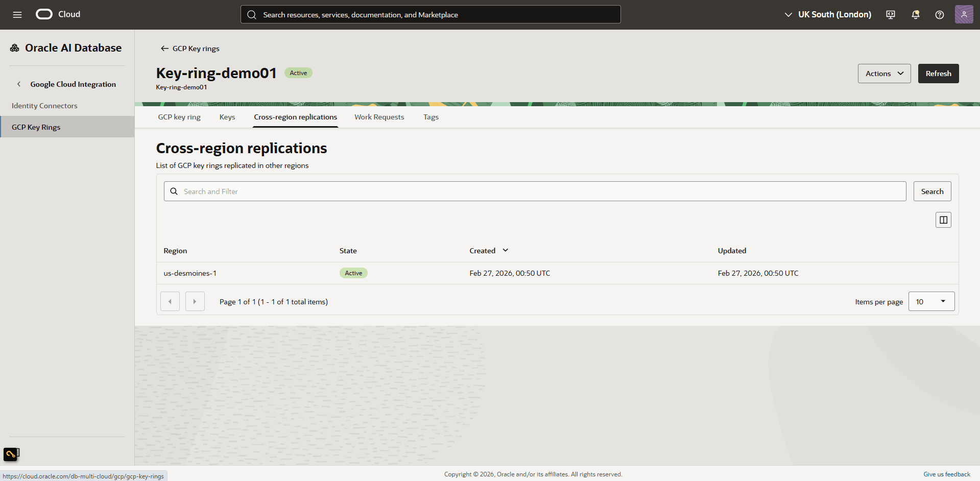Switch to the Keys tab
Viewport: 980px width, 481px height.
pos(227,117)
